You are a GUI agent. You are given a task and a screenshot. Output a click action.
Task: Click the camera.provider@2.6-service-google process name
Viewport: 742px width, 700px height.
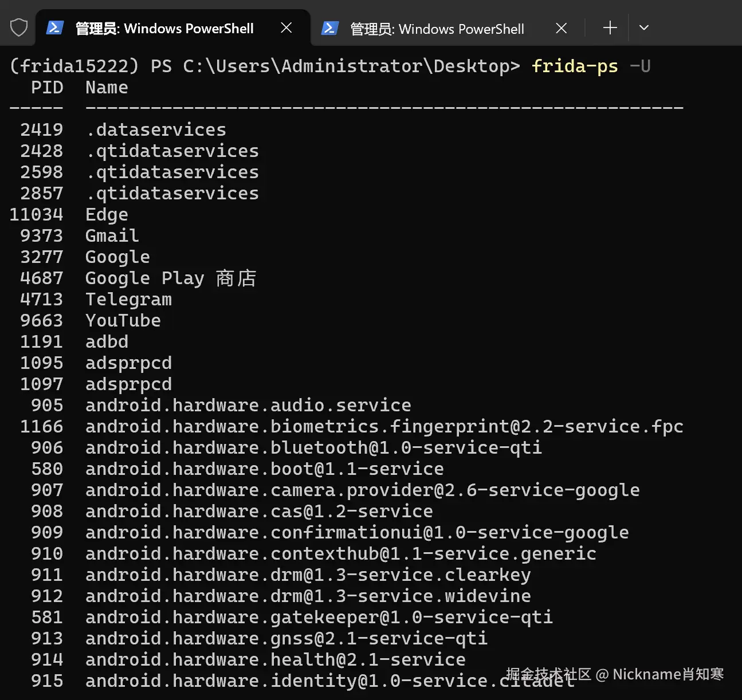coord(363,490)
